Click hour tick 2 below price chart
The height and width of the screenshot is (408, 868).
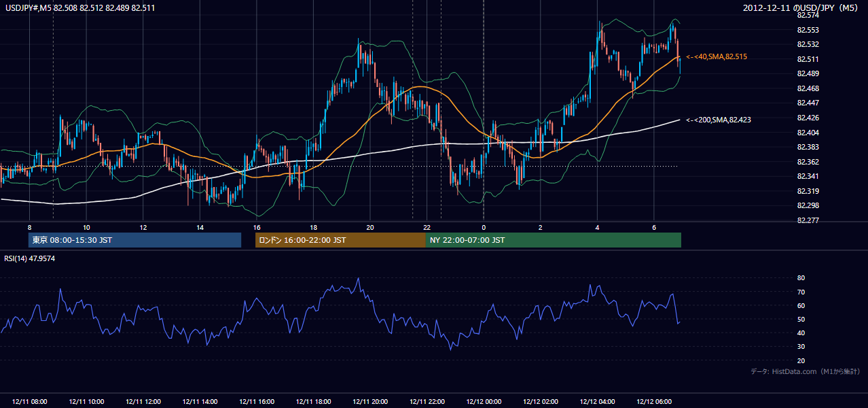(540, 227)
